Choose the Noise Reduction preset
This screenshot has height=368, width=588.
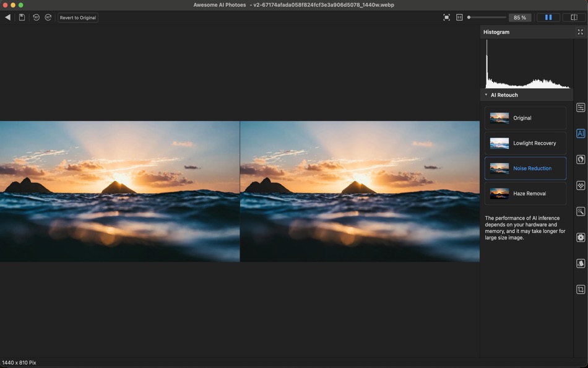(x=525, y=169)
